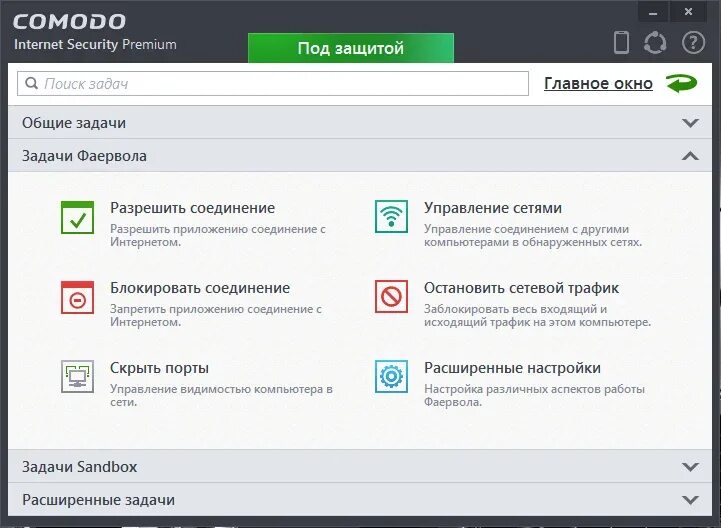Focus the Поиск задач search field

pyautogui.click(x=273, y=83)
